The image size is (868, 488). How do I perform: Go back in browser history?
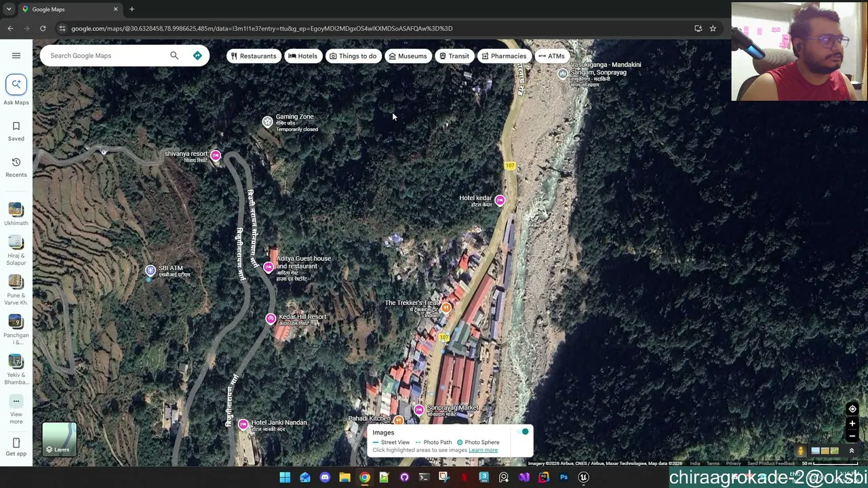click(10, 28)
